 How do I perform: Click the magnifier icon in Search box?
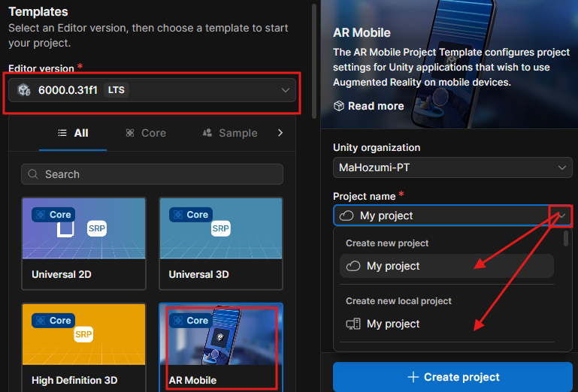(x=33, y=174)
